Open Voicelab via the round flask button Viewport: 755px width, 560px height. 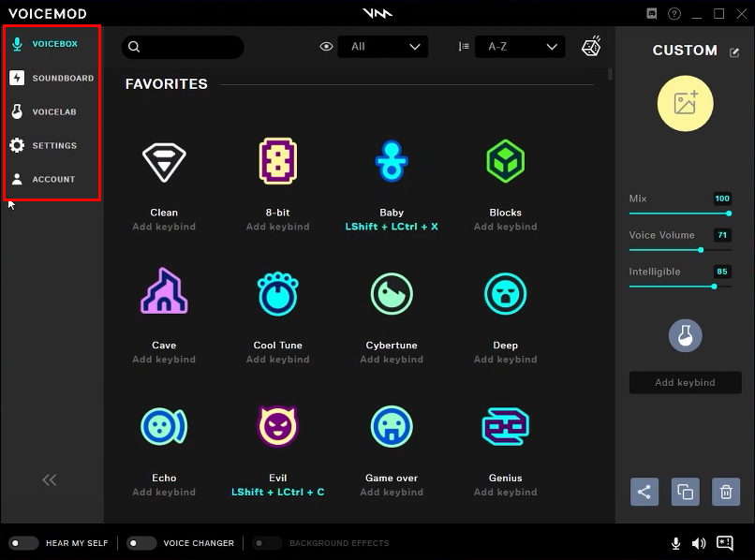[685, 335]
